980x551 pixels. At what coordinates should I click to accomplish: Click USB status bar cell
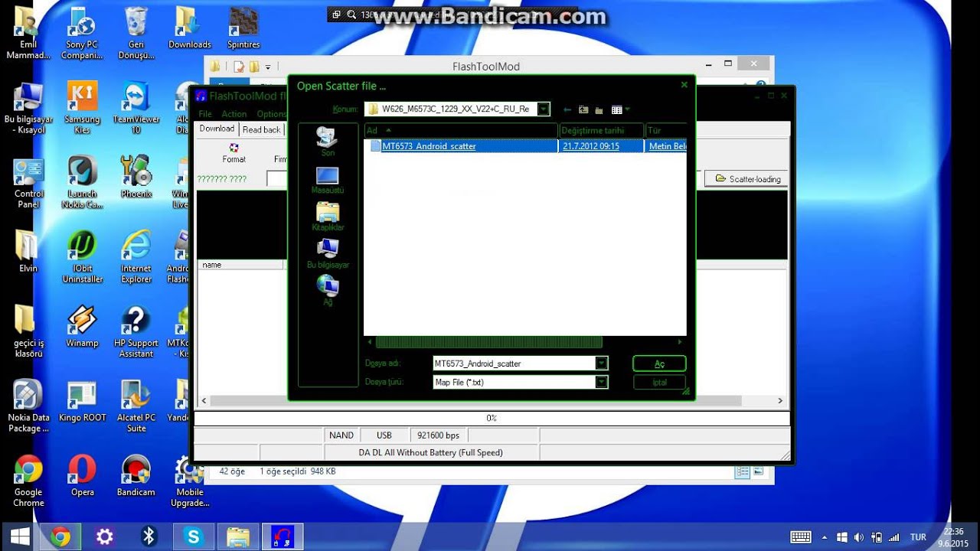point(384,435)
